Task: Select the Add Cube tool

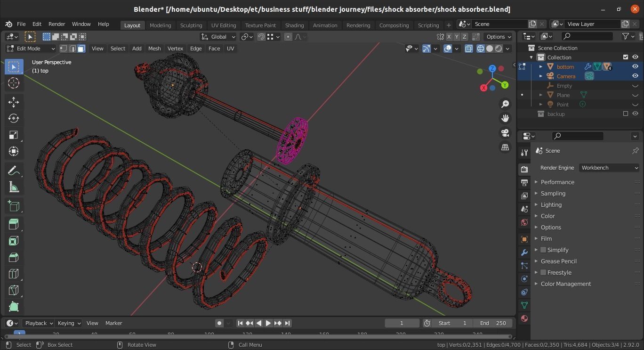Action: coord(13,206)
